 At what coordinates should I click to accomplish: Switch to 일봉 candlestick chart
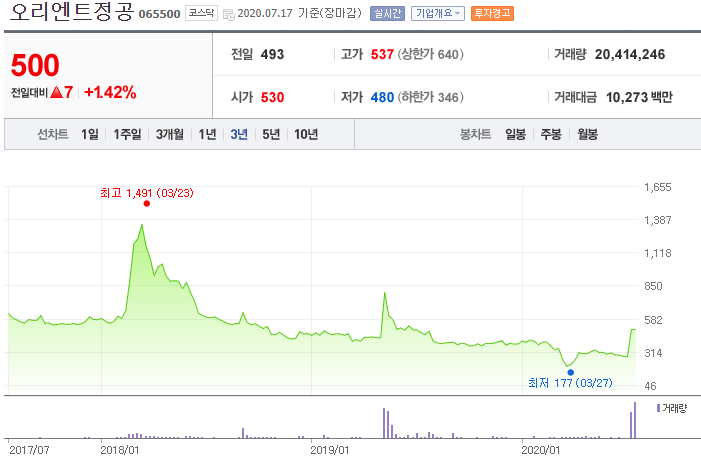coord(515,134)
